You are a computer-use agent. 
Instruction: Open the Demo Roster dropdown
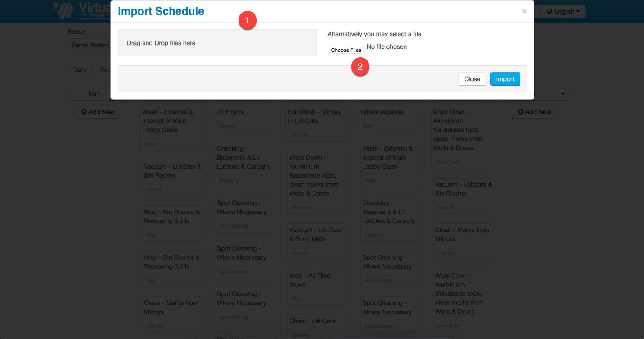tap(90, 45)
